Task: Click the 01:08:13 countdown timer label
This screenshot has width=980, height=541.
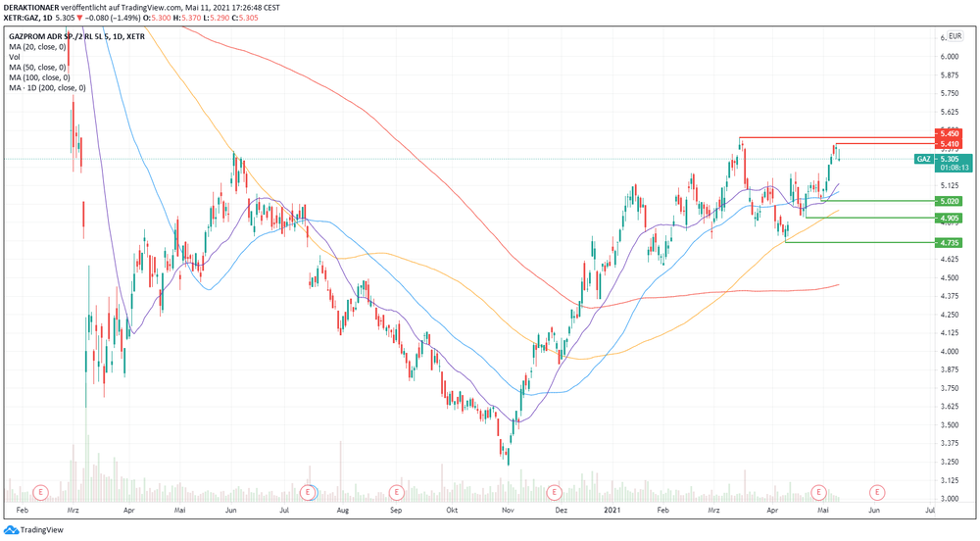Action: [954, 168]
